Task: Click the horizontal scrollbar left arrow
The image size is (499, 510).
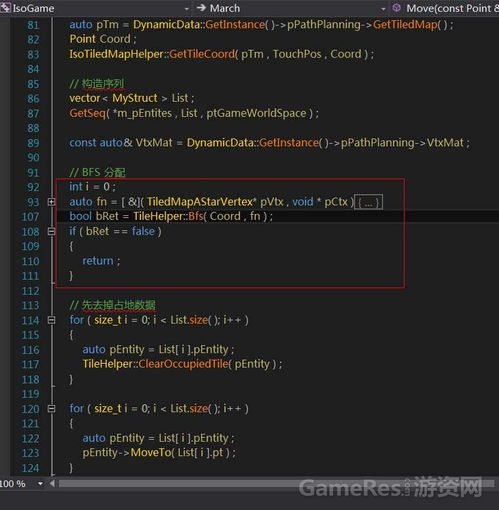Action: 52,483
